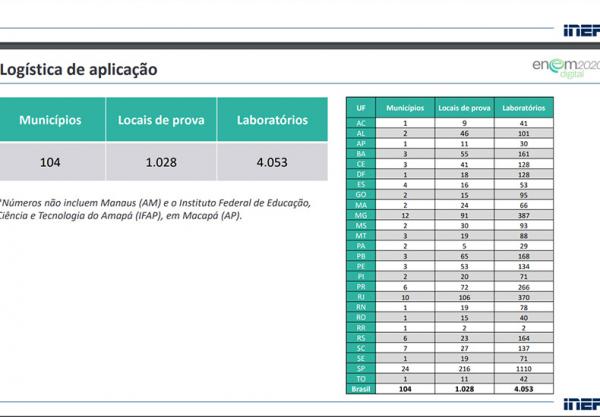Click the INEP logo at the bottom
This screenshot has height=417, width=600.
(582, 404)
